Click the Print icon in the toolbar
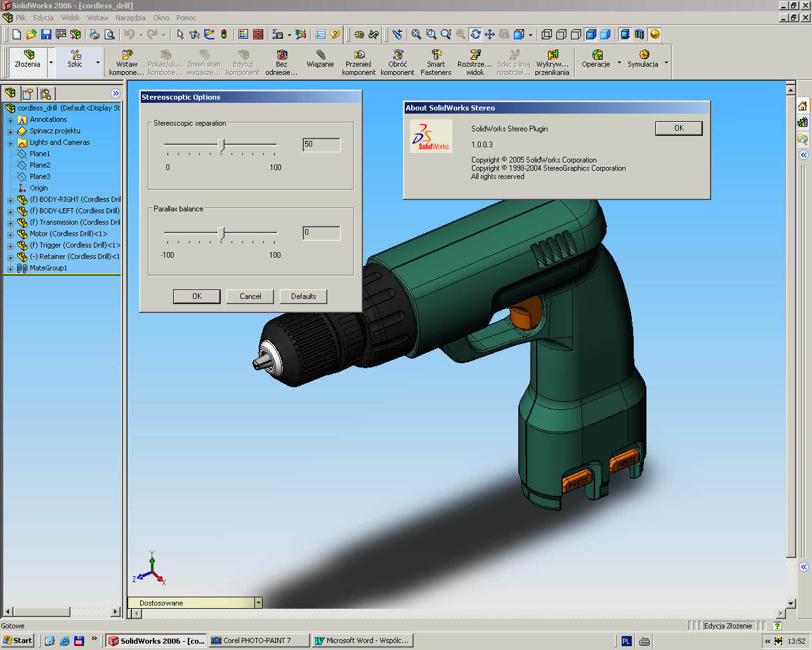Screen dimensions: 812x650 (x=95, y=34)
